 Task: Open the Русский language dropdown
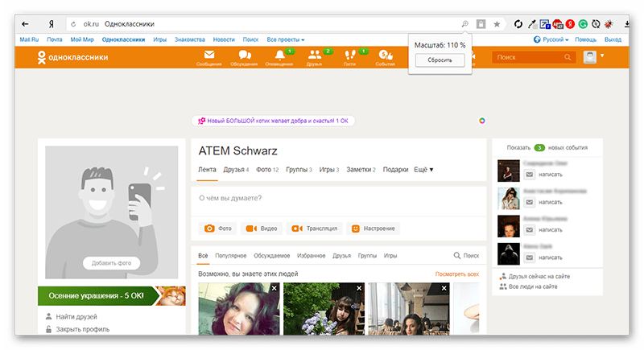[x=551, y=39]
